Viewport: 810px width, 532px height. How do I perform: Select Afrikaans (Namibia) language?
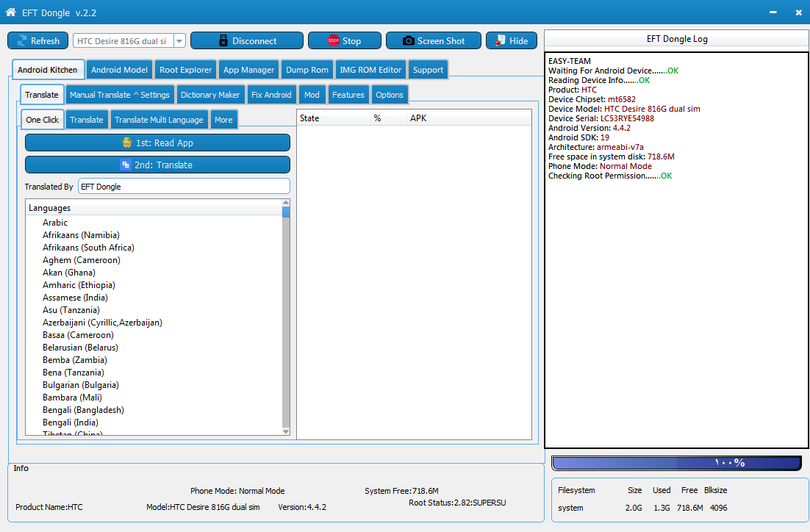[81, 235]
